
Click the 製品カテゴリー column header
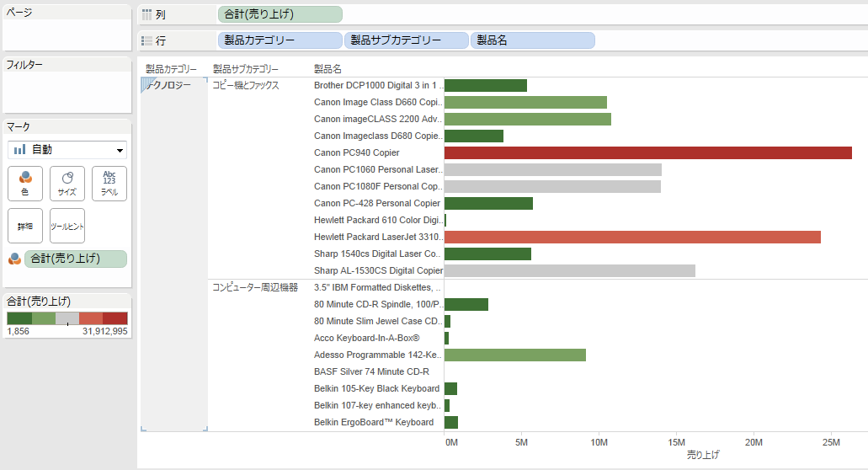tap(171, 69)
